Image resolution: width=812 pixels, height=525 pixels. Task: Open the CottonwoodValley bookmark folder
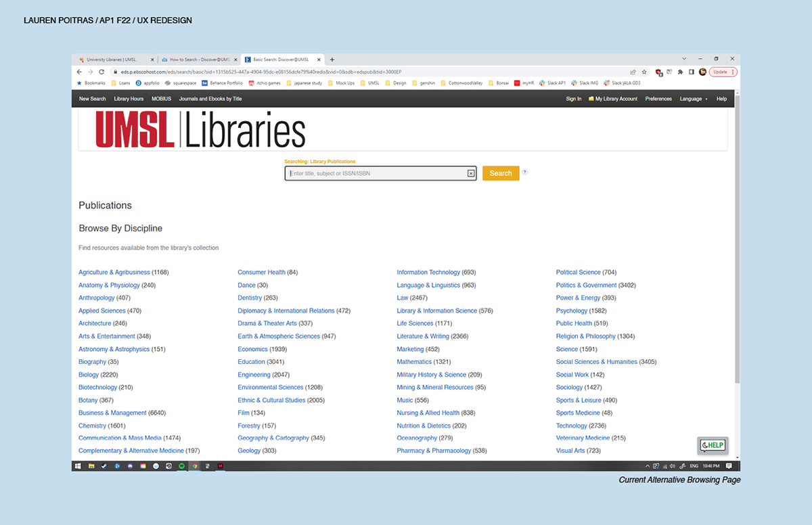(461, 83)
